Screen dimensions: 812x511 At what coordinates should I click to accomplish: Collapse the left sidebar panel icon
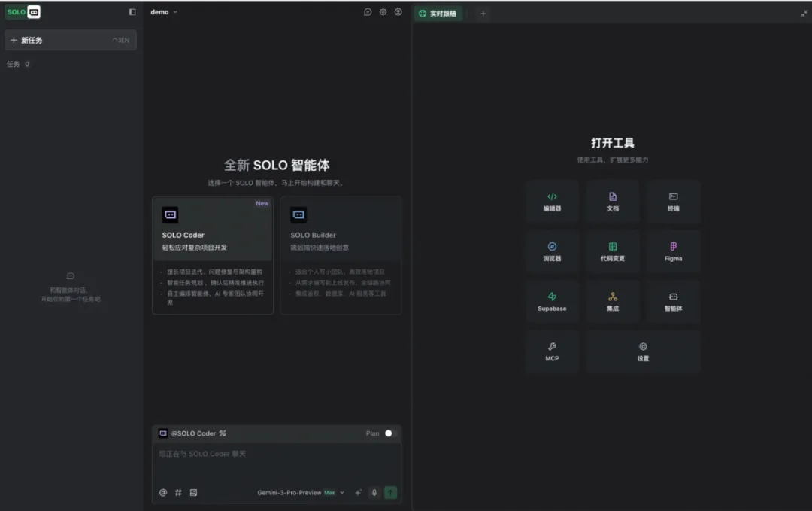coord(132,12)
